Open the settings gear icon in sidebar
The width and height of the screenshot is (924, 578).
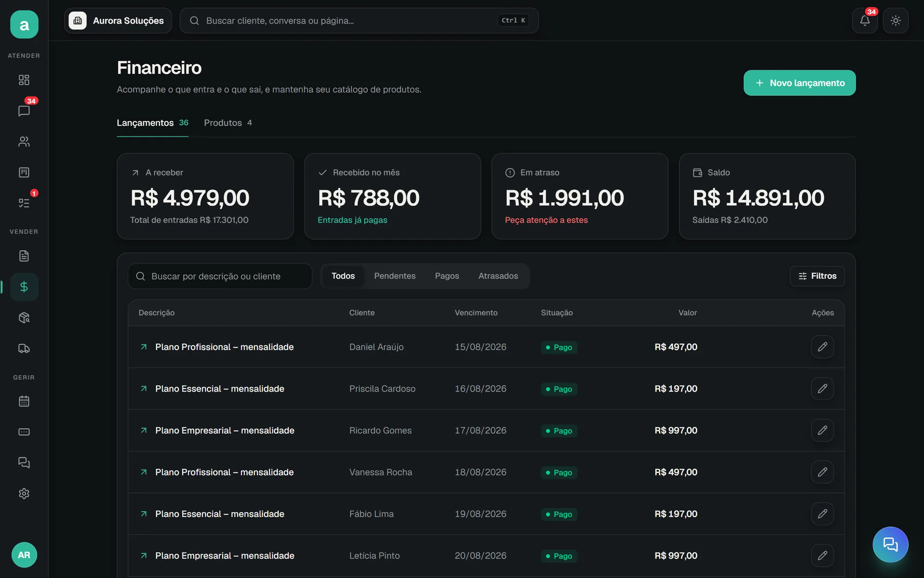(24, 494)
